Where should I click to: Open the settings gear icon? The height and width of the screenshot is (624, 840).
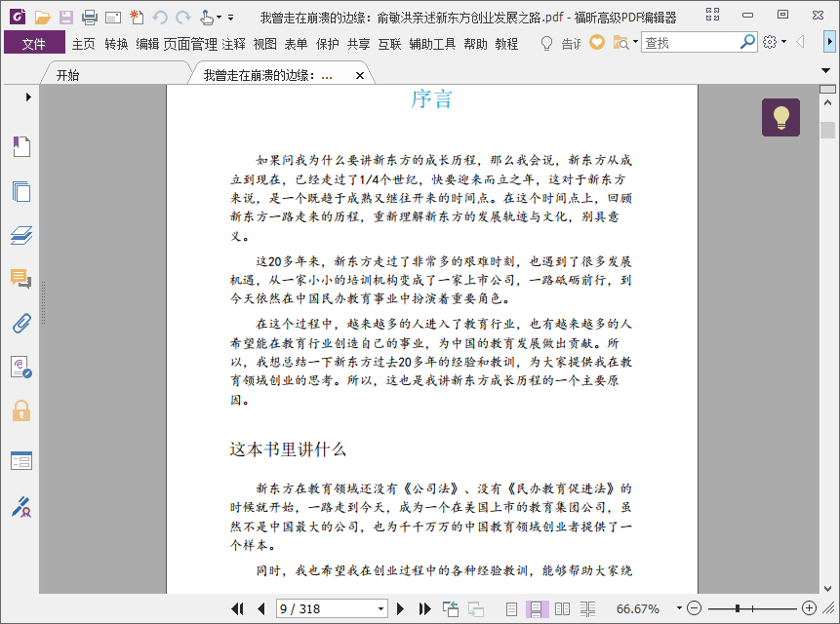[770, 42]
